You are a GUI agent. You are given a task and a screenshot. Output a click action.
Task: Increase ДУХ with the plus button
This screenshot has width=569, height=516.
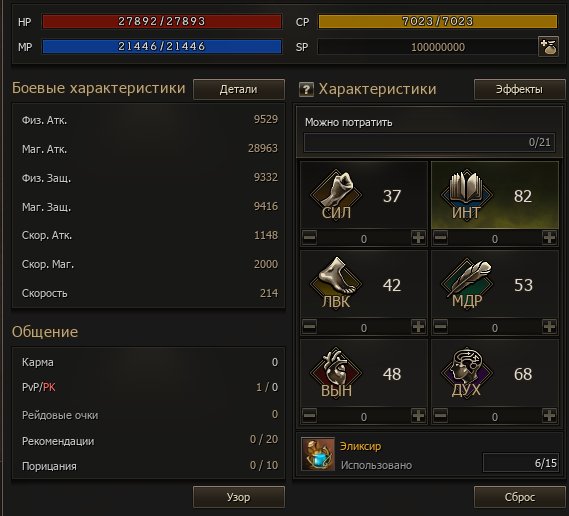[549, 415]
